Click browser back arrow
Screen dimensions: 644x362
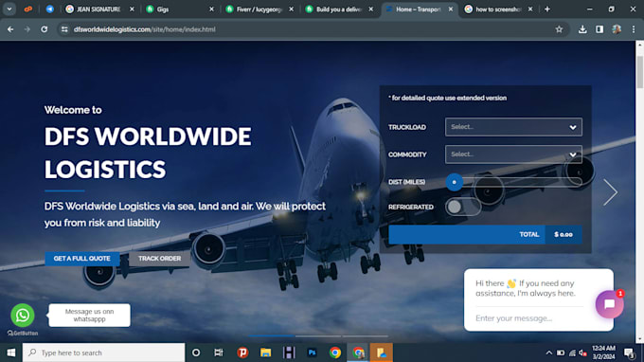pyautogui.click(x=10, y=29)
